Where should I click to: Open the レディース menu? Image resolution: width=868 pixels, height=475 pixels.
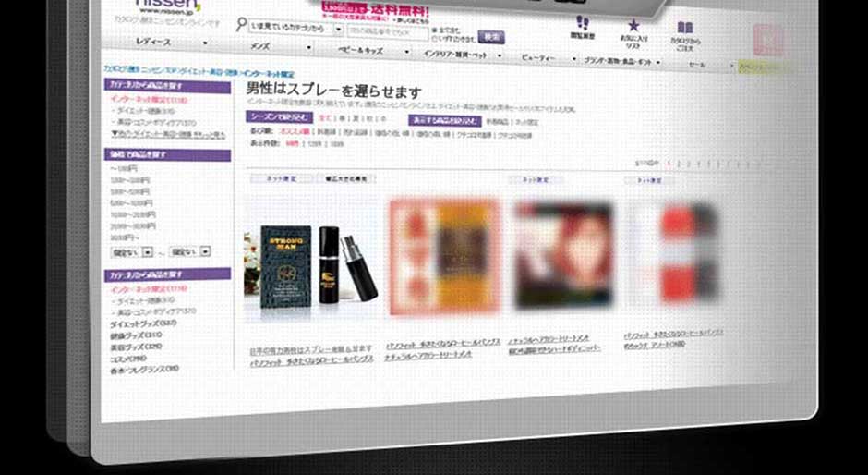coord(153,42)
